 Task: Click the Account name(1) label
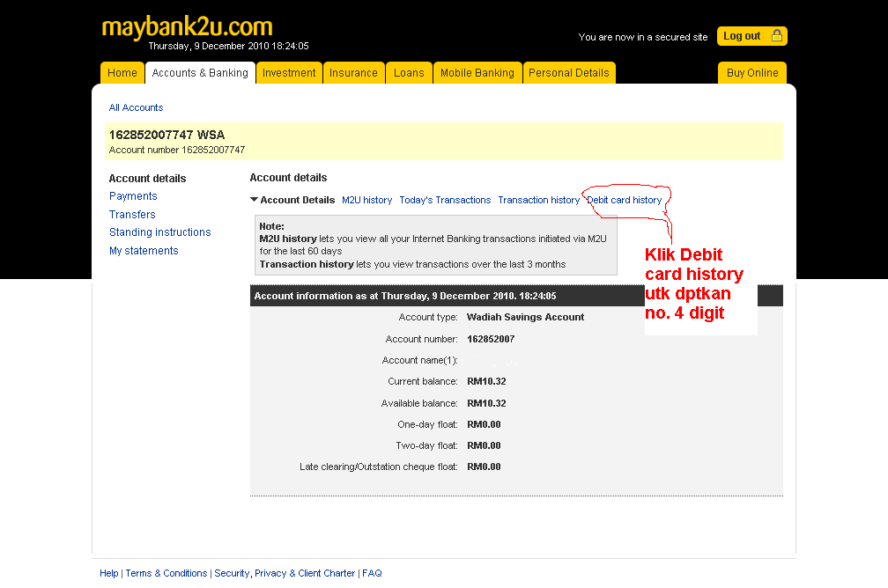pyautogui.click(x=419, y=361)
